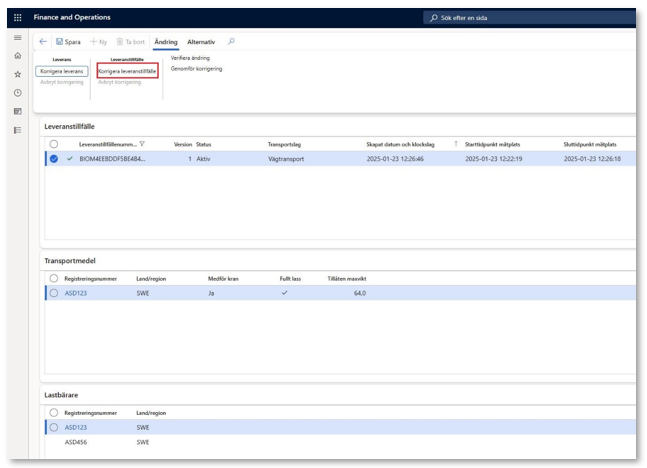Viewport: 647px width, 468px height.
Task: Open Modules list icon in sidebar
Action: (17, 130)
